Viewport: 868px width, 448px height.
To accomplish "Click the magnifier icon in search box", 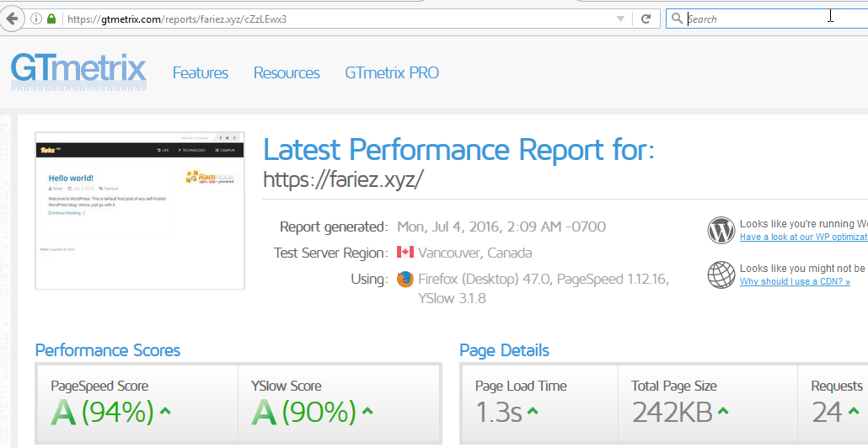I will pos(677,19).
